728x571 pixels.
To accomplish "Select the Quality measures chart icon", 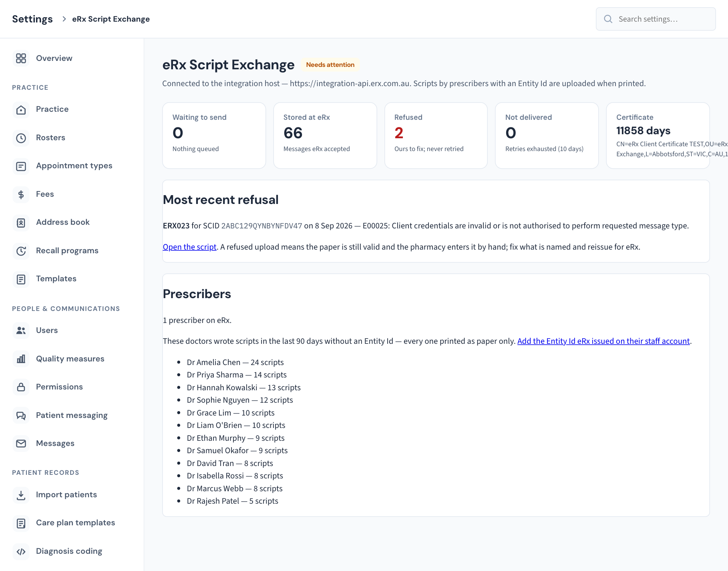I will pyautogui.click(x=21, y=359).
